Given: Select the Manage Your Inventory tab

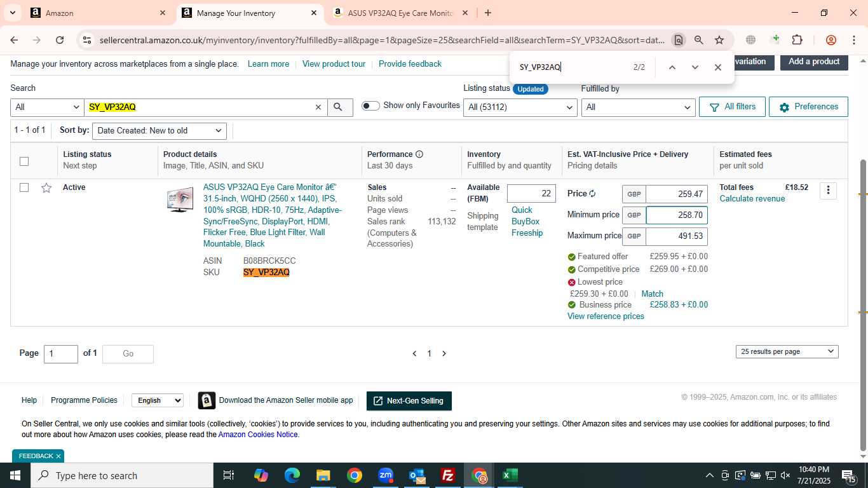Looking at the screenshot, I should pyautogui.click(x=249, y=13).
